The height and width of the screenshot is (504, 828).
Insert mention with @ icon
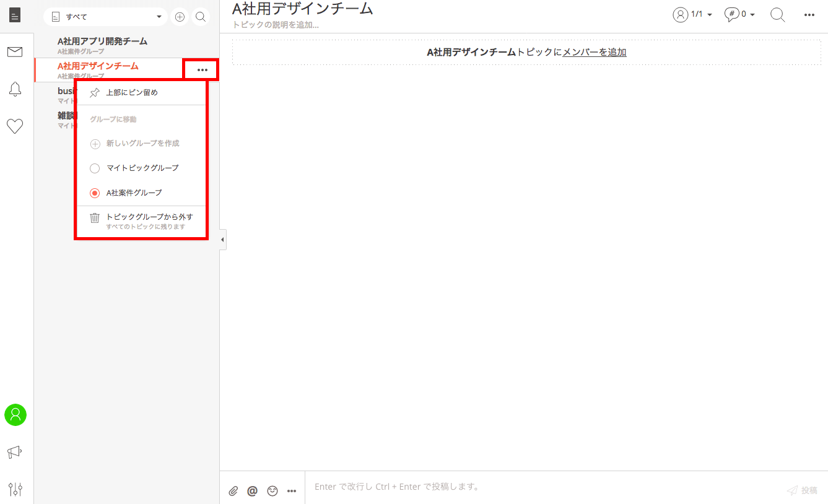click(252, 491)
